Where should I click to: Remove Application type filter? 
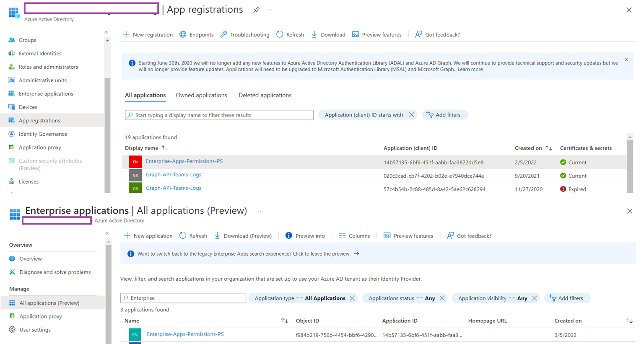coord(352,298)
